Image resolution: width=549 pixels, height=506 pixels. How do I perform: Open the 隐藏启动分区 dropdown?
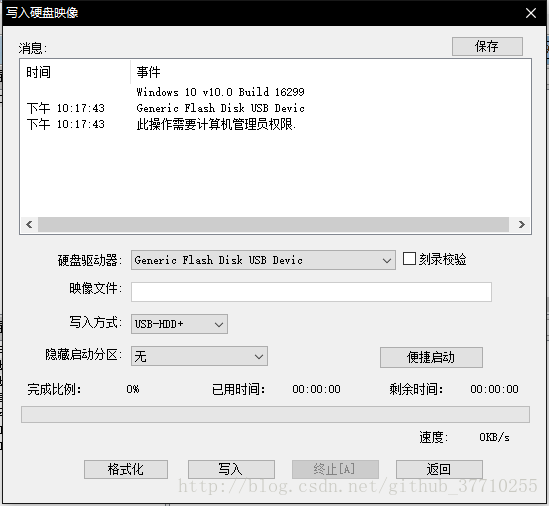click(x=199, y=356)
